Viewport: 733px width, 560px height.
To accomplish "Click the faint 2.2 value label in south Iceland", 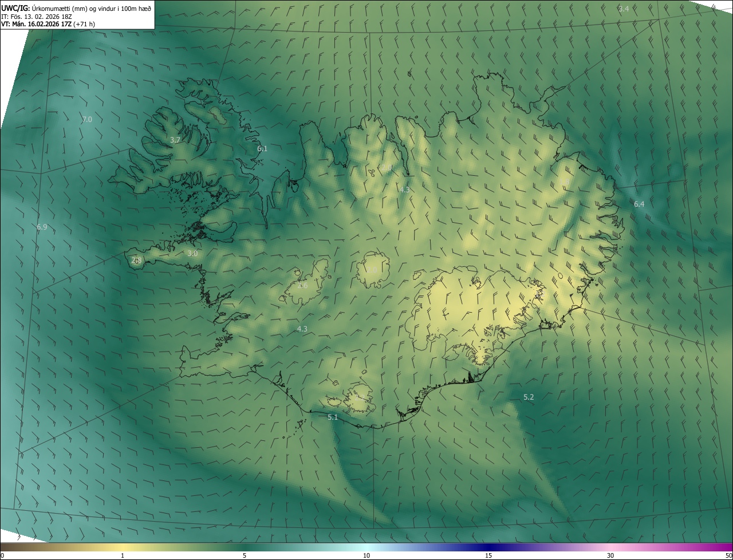I will (360, 396).
